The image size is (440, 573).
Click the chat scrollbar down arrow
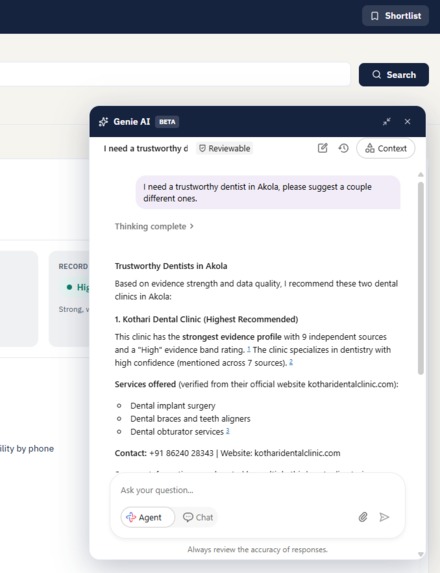click(x=421, y=554)
